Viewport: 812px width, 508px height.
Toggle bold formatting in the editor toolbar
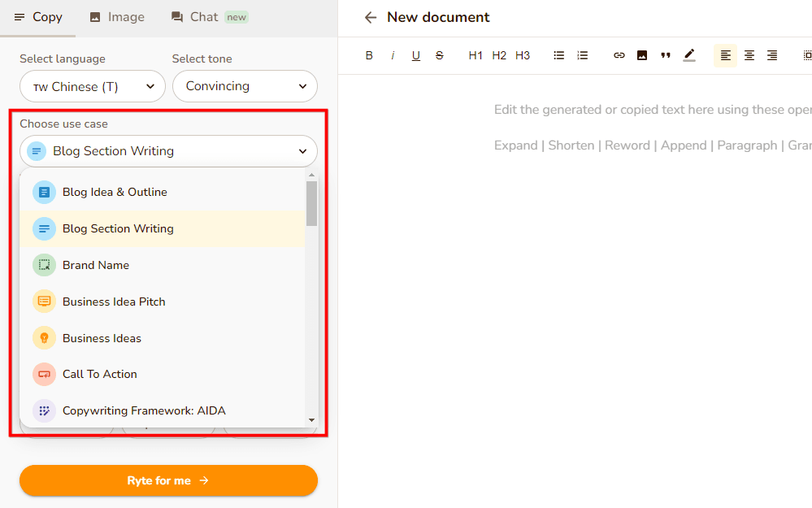[x=369, y=55]
